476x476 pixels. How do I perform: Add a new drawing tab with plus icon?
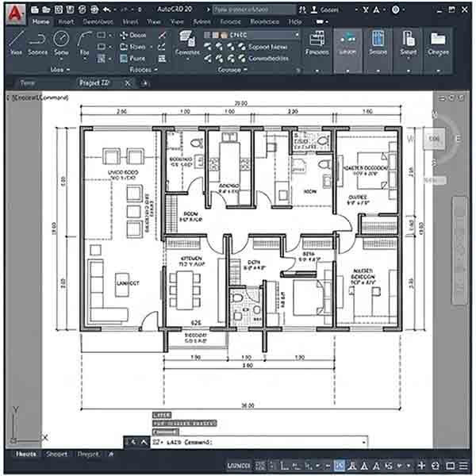(145, 83)
